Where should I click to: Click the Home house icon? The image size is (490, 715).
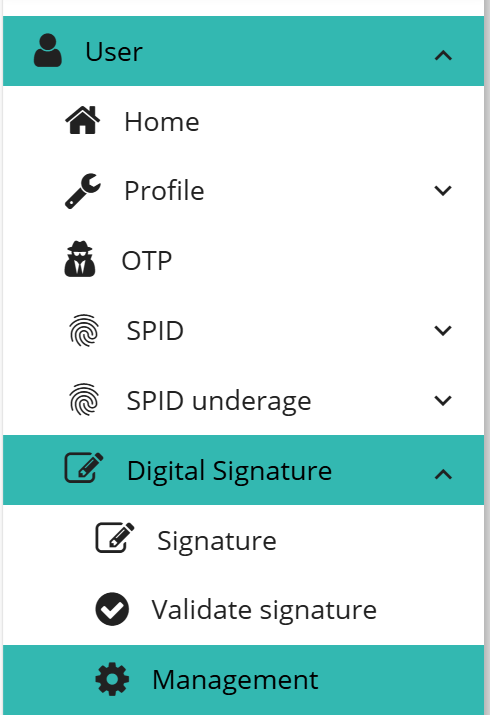(83, 120)
